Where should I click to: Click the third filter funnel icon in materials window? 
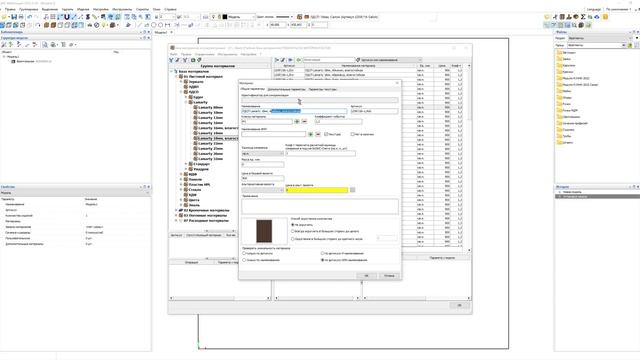184,60
